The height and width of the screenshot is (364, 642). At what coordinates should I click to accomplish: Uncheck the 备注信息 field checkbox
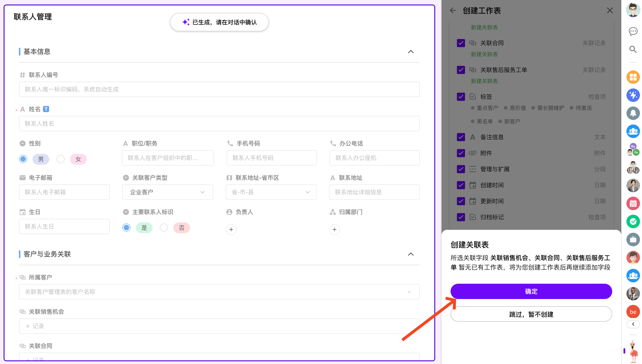point(461,137)
